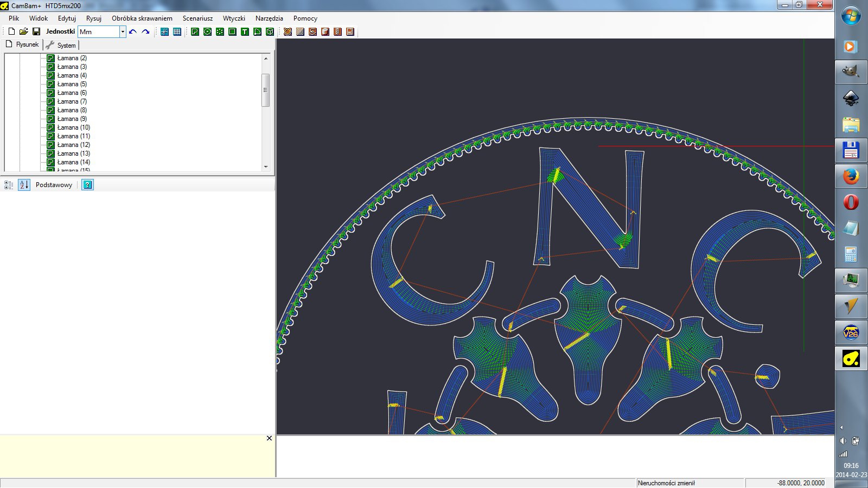The image size is (868, 488).
Task: Open the Narzędzia menu
Action: (x=269, y=18)
